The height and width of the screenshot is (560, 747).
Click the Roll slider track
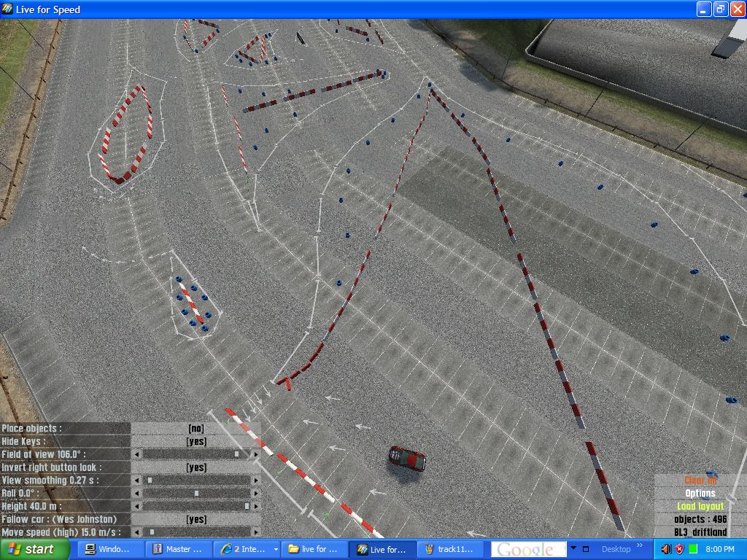pos(197,494)
